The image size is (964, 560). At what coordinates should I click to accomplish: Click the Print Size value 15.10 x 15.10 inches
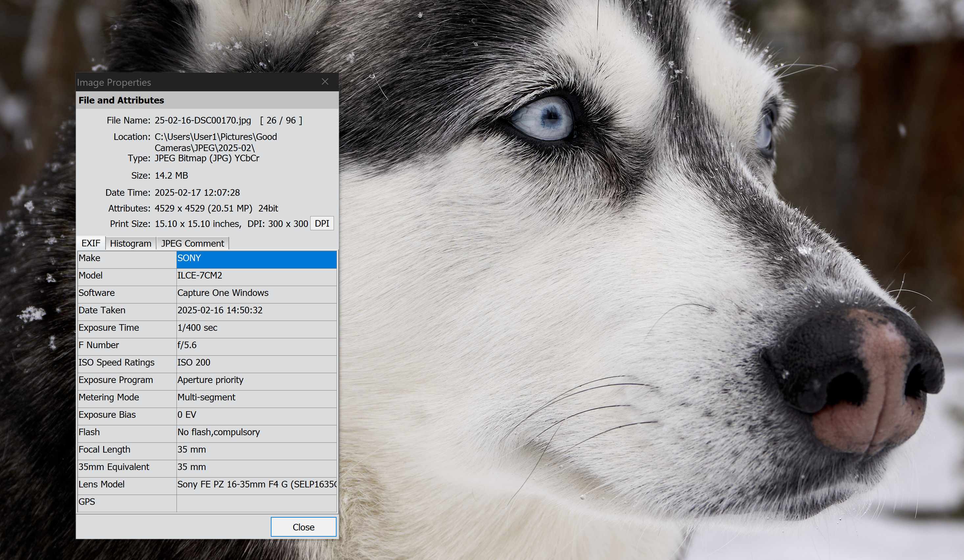(198, 224)
